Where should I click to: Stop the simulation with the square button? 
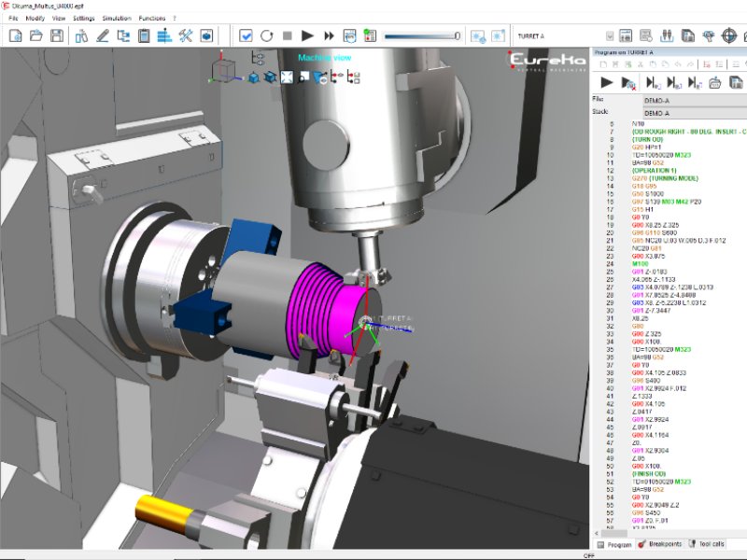[288, 35]
